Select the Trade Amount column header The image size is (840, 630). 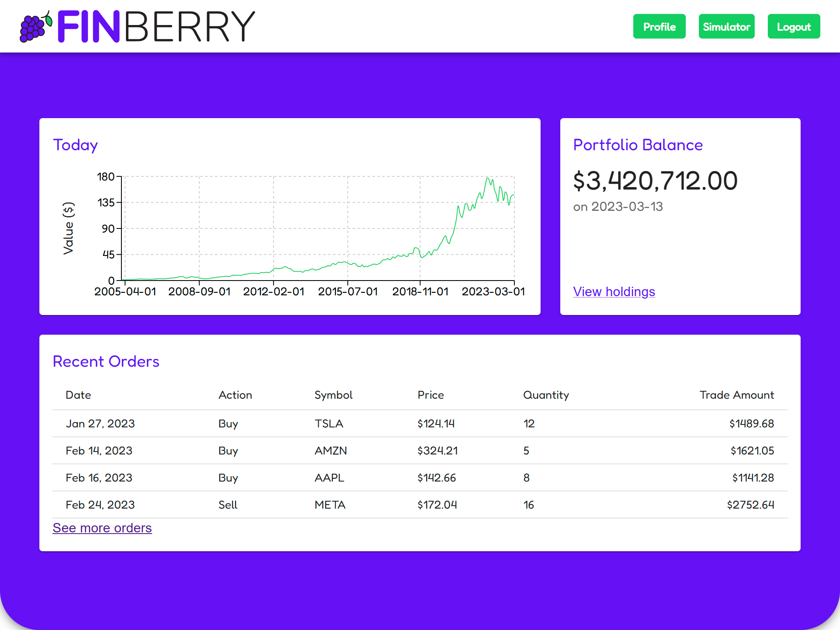736,395
